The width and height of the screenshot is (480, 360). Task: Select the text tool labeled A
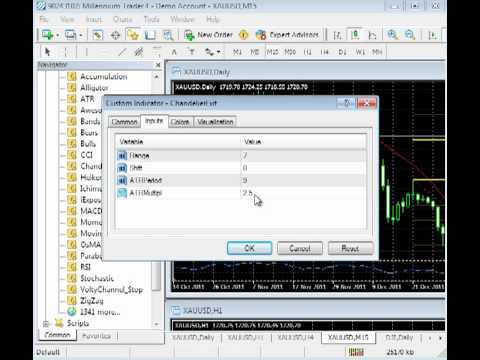174,52
